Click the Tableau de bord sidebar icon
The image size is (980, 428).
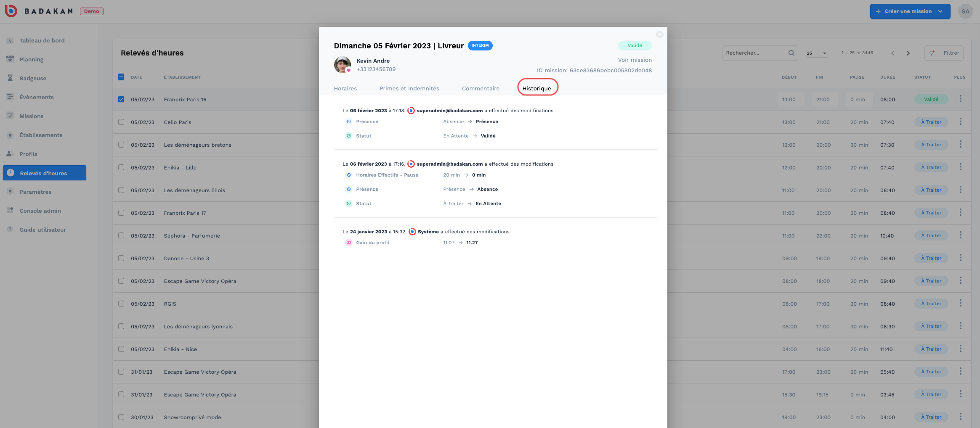click(10, 40)
